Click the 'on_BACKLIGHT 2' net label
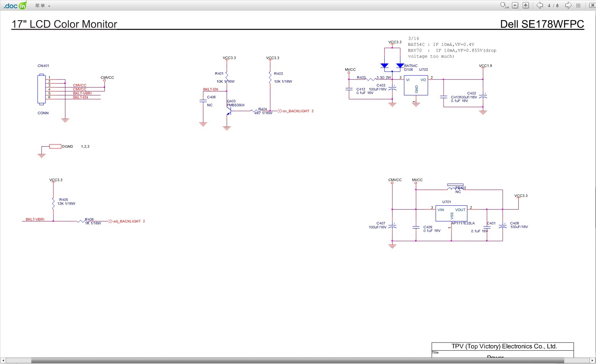 click(x=298, y=111)
